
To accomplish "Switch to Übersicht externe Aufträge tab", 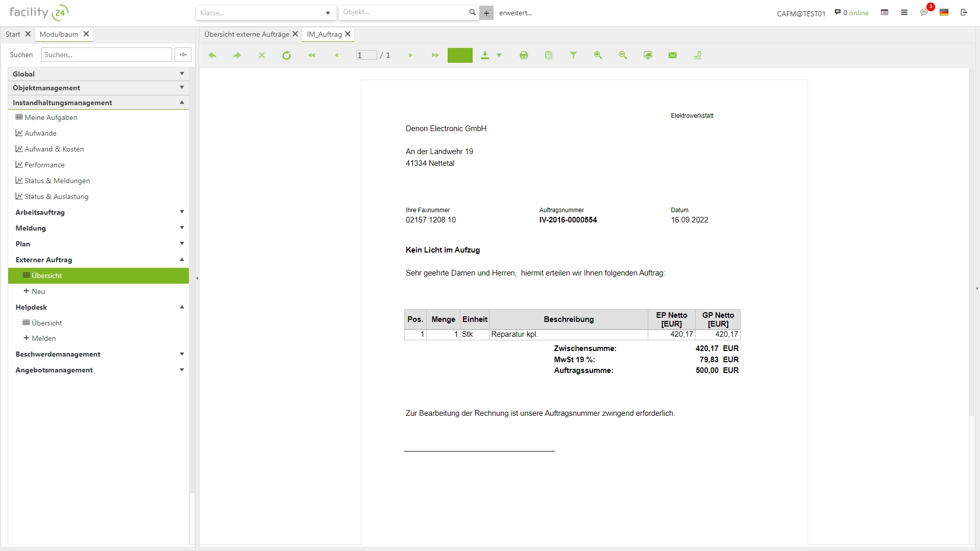I will point(247,34).
